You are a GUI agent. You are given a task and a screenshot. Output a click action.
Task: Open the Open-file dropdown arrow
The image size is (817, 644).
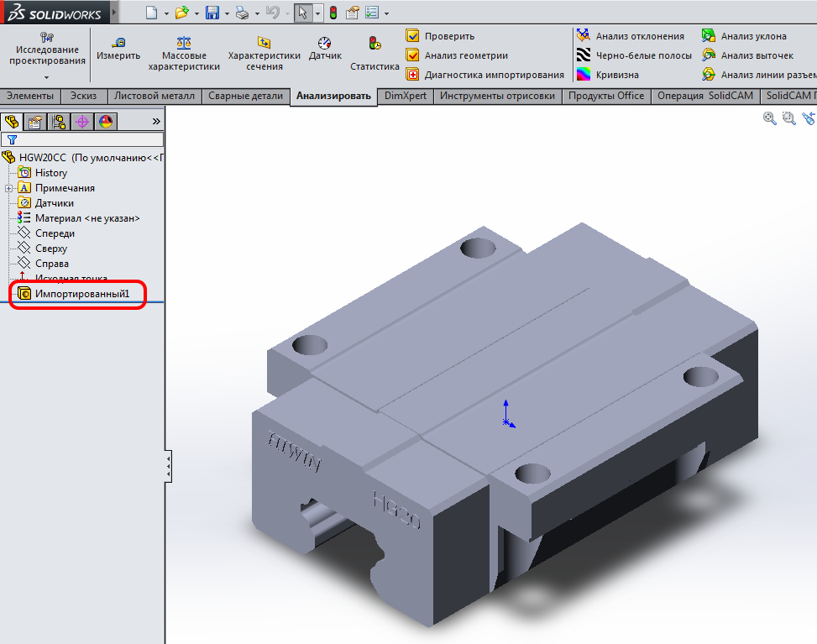tap(196, 13)
